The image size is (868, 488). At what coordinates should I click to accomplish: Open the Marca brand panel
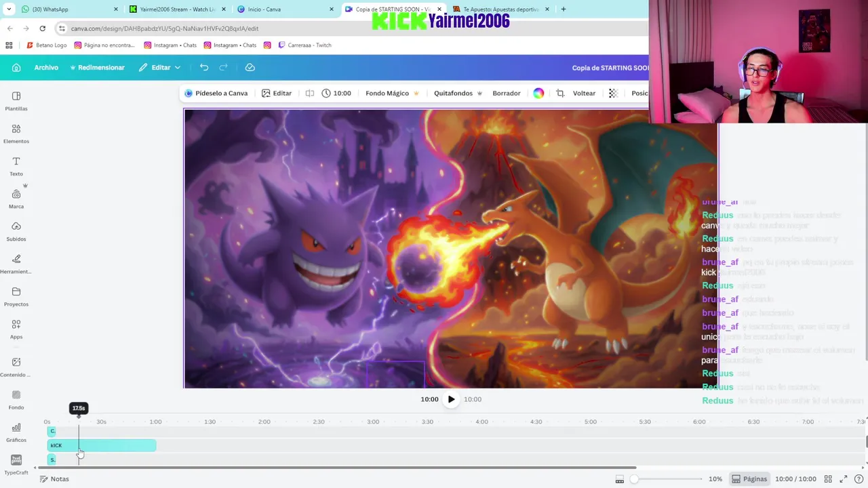click(x=16, y=199)
